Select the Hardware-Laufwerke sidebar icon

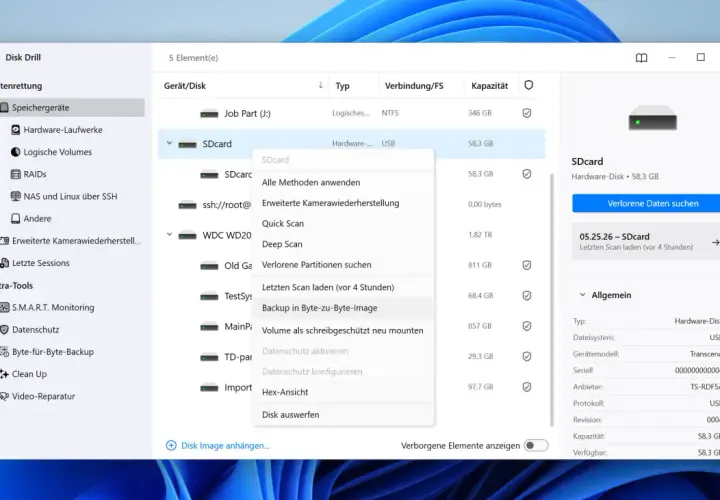click(x=16, y=130)
